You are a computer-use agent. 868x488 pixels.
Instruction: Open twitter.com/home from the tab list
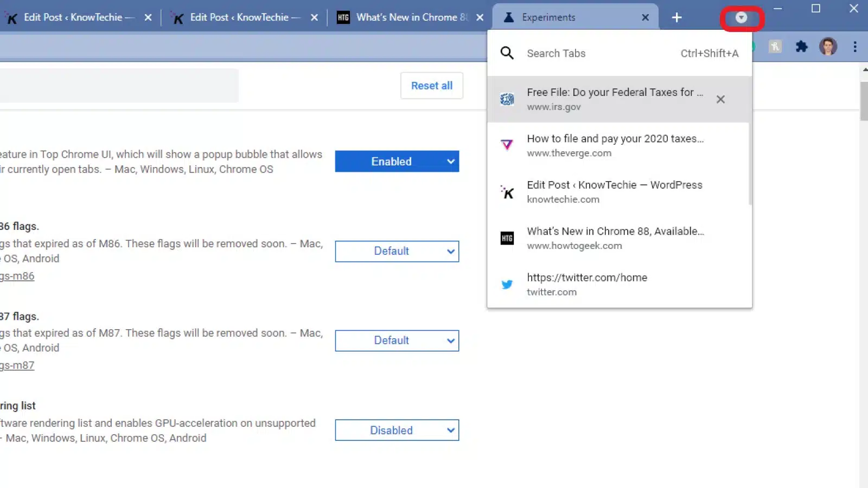(587, 284)
